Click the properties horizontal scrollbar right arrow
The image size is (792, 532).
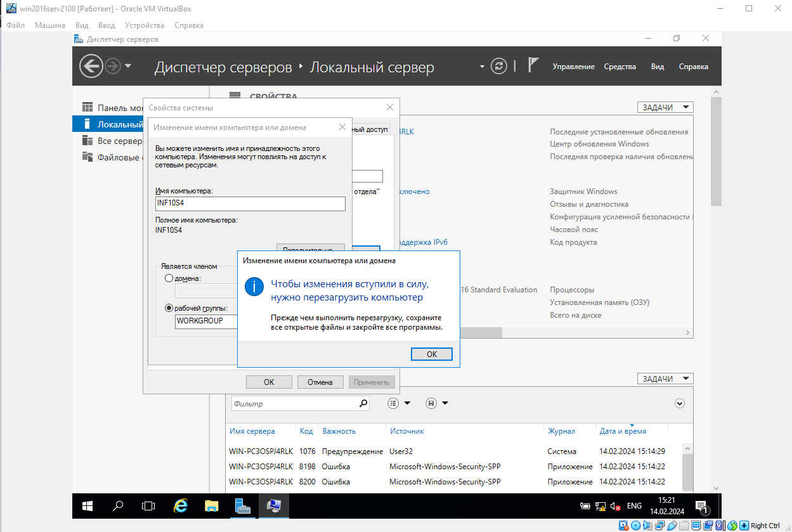click(689, 332)
